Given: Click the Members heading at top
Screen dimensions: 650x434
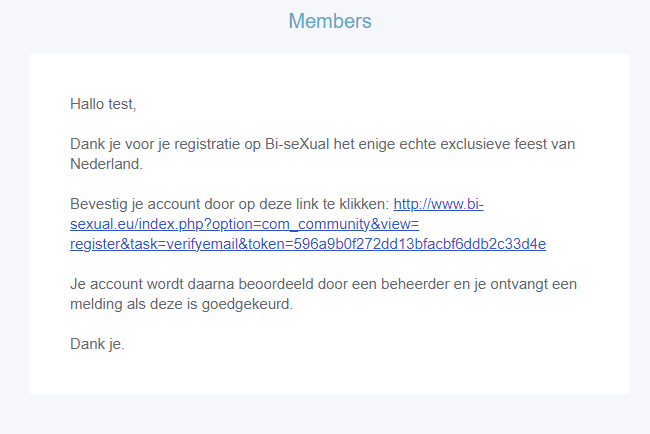Looking at the screenshot, I should 329,21.
